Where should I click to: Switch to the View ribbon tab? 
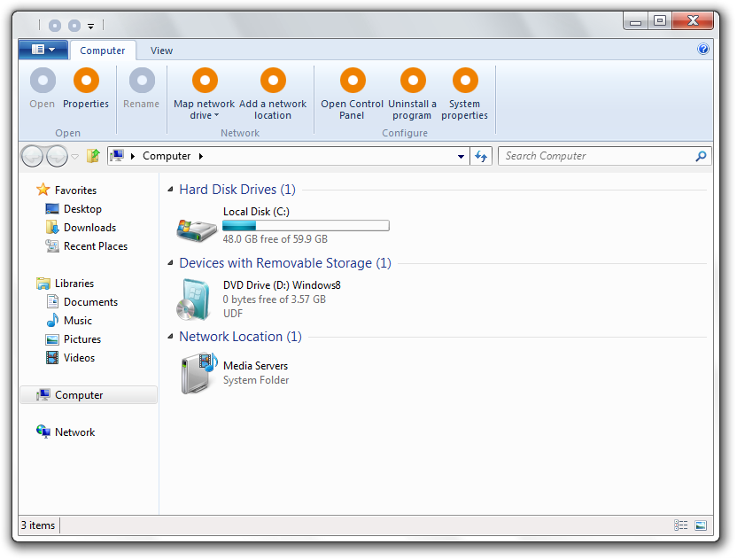point(161,51)
